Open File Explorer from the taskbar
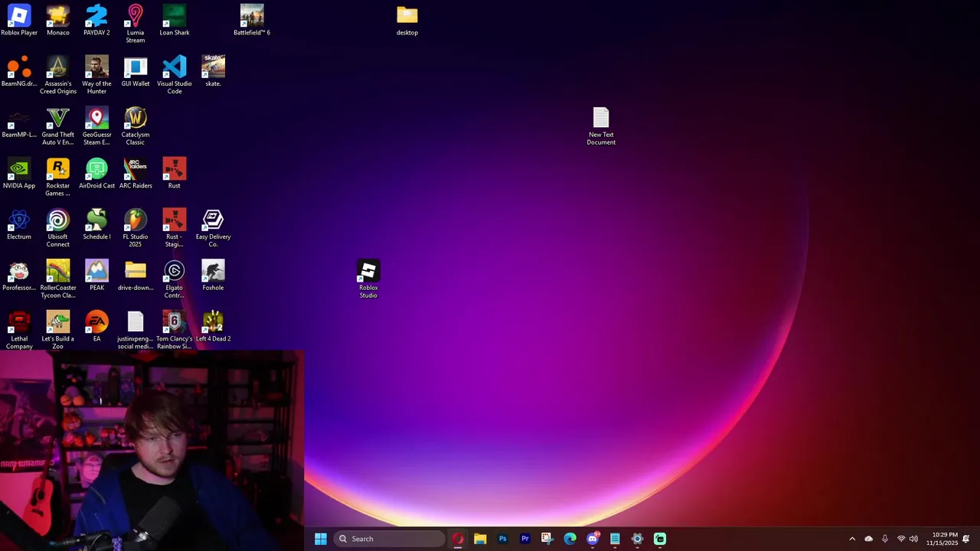This screenshot has height=551, width=980. tap(480, 539)
